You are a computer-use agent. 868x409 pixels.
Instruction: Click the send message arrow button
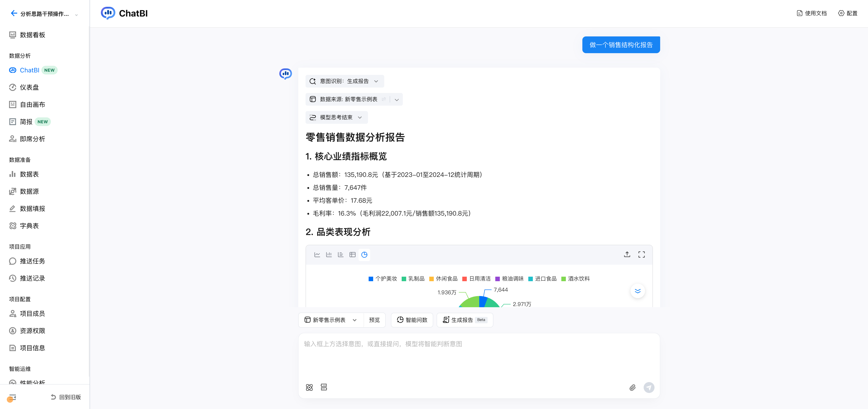(649, 388)
